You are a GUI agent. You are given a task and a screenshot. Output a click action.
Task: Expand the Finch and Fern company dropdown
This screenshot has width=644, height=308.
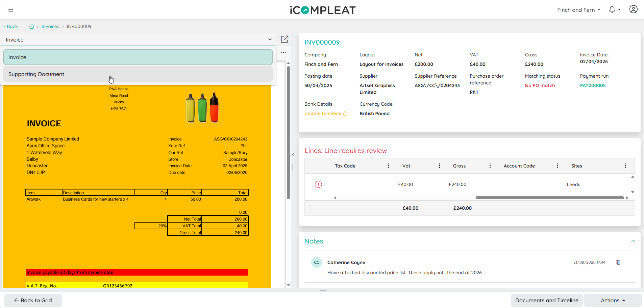tap(579, 10)
